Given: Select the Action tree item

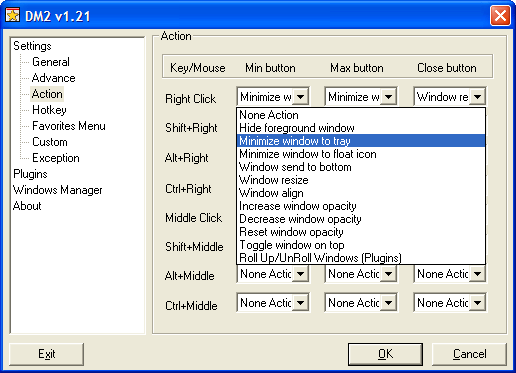Looking at the screenshot, I should pos(47,94).
